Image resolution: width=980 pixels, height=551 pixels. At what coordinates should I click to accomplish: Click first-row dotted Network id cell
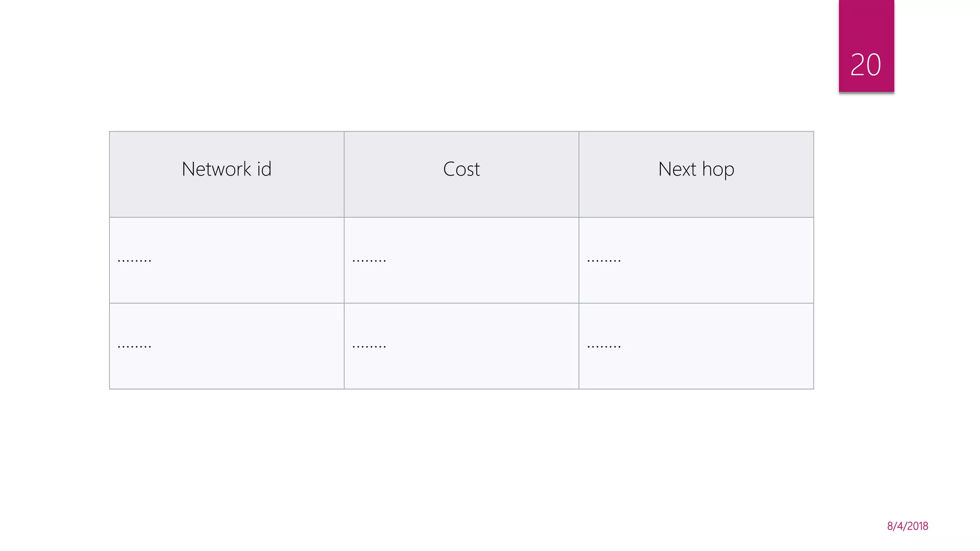pos(227,260)
